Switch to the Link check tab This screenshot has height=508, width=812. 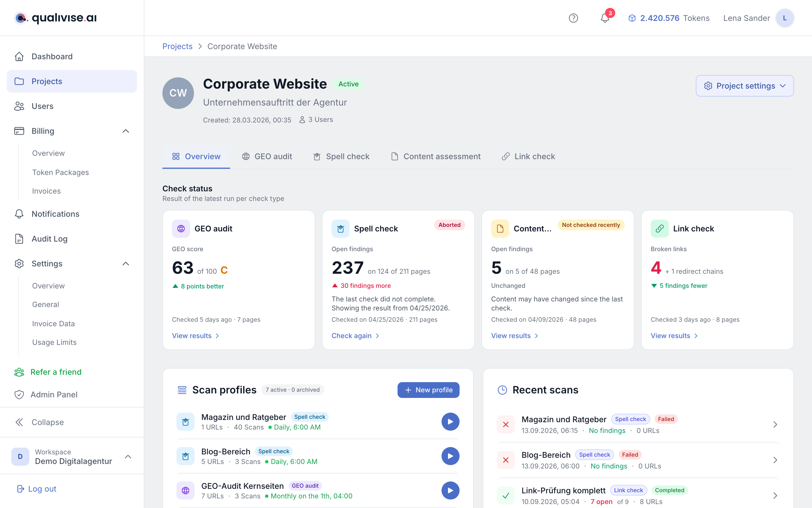point(528,157)
